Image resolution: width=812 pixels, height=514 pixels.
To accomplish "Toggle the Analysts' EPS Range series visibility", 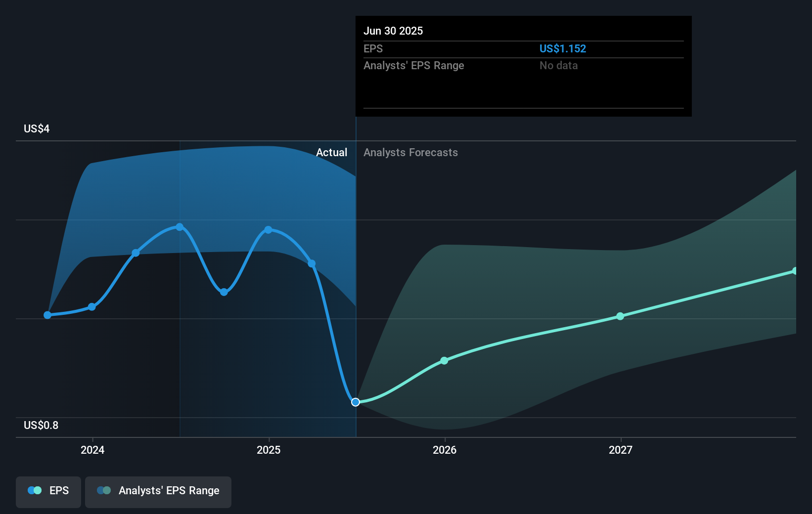I will coord(158,491).
